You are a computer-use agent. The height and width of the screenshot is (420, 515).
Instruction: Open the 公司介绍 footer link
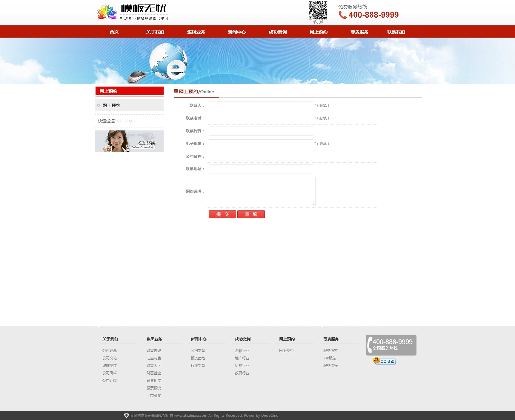pyautogui.click(x=110, y=381)
